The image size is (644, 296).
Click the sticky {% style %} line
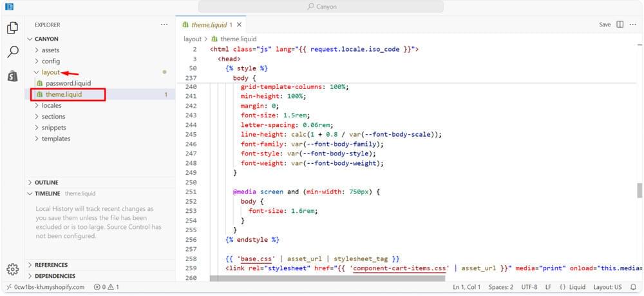[x=247, y=68]
